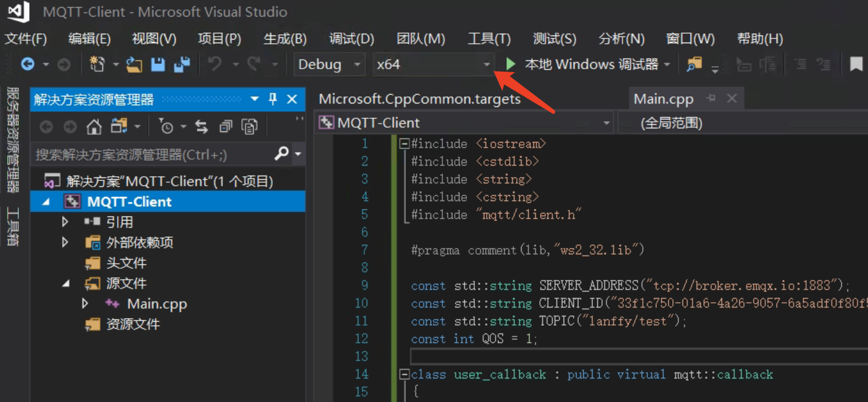
Task: Click the comment selection toolbar icon
Action: [x=800, y=64]
